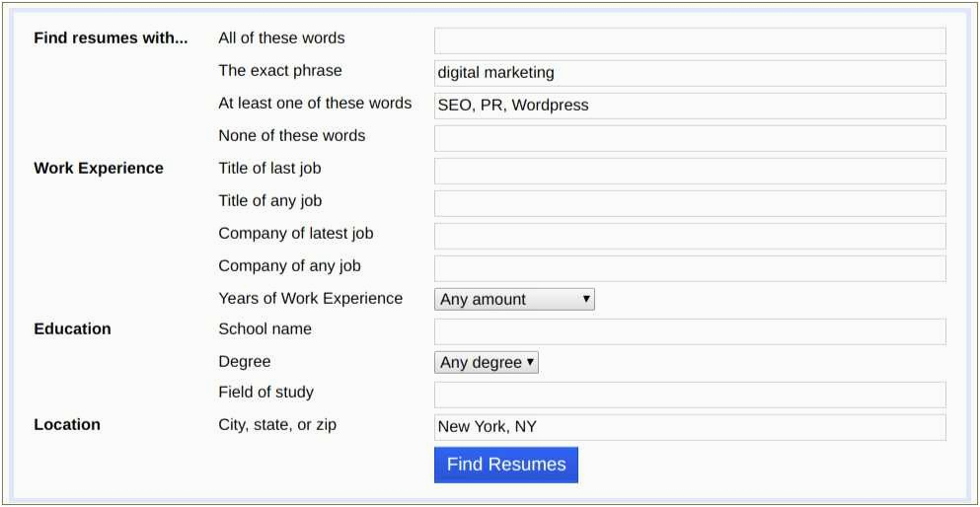Click the bold 'Location' section heading

tap(67, 425)
